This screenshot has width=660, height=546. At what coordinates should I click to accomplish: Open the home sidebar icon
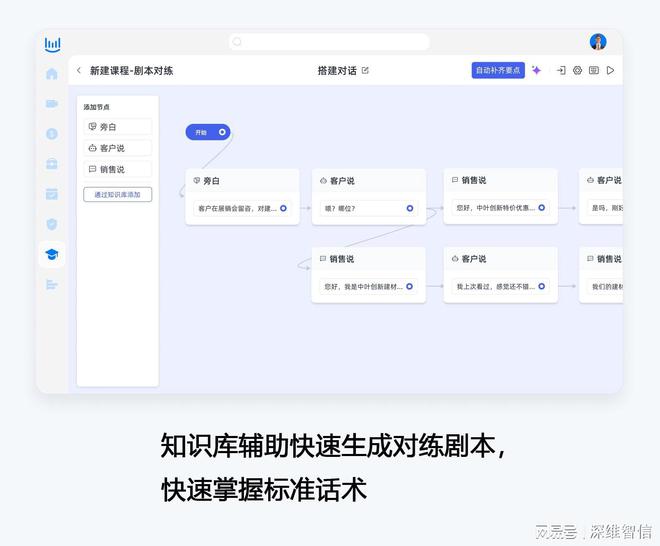click(x=52, y=74)
